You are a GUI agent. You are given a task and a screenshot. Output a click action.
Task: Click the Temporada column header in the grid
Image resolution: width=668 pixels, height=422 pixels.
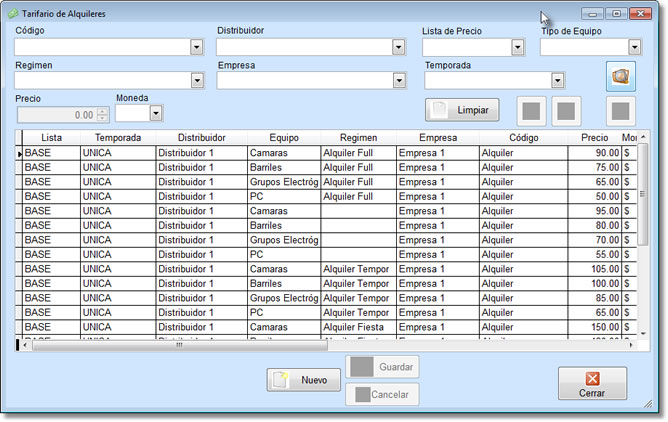click(x=117, y=137)
